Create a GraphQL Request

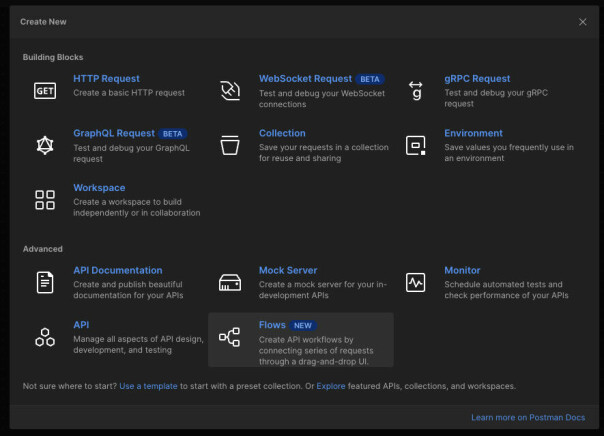(114, 133)
